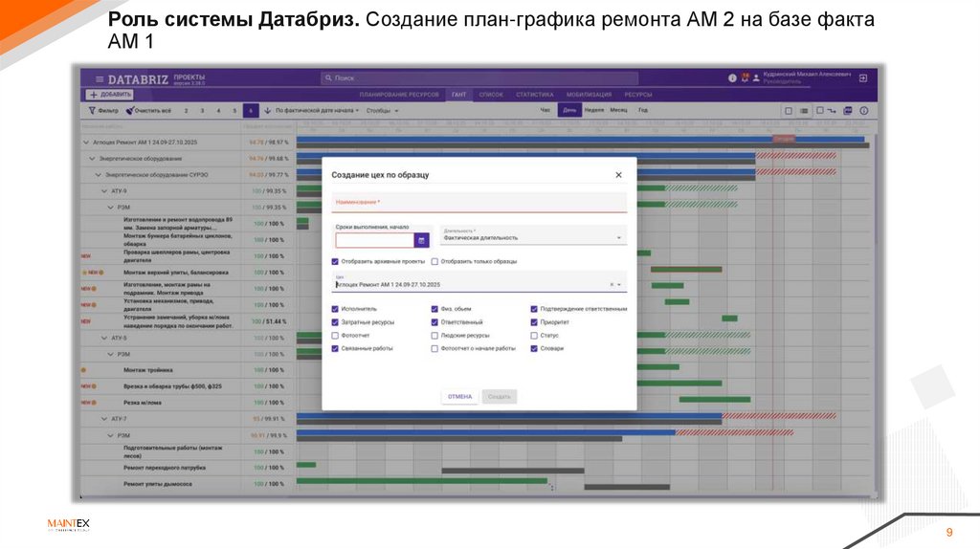Click the Поиск search field
The image size is (980, 549).
[x=479, y=78]
